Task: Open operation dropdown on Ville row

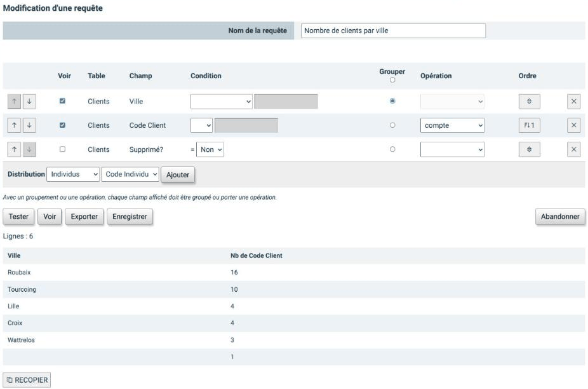Action: [452, 101]
